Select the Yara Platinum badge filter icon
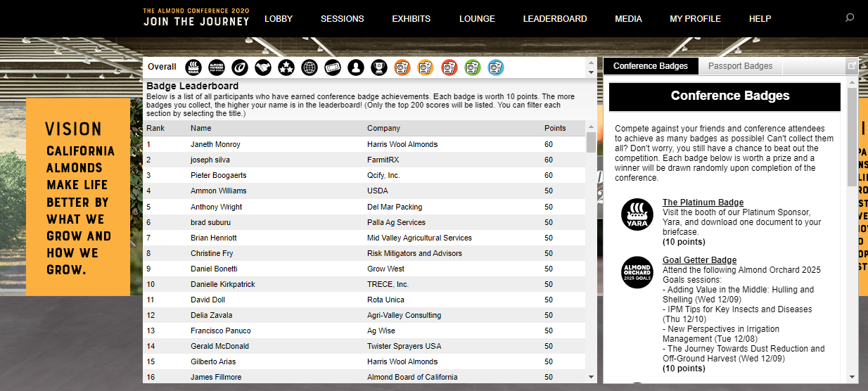 pos(193,68)
